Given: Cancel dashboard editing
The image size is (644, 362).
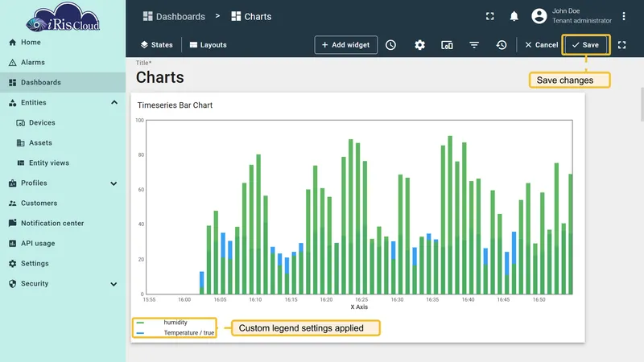Looking at the screenshot, I should click(541, 45).
